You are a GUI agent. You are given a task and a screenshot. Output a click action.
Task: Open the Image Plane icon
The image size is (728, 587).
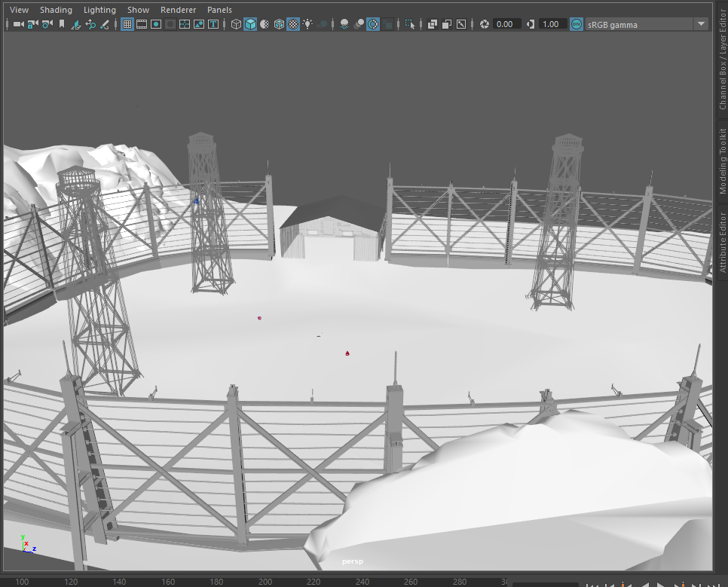point(75,24)
